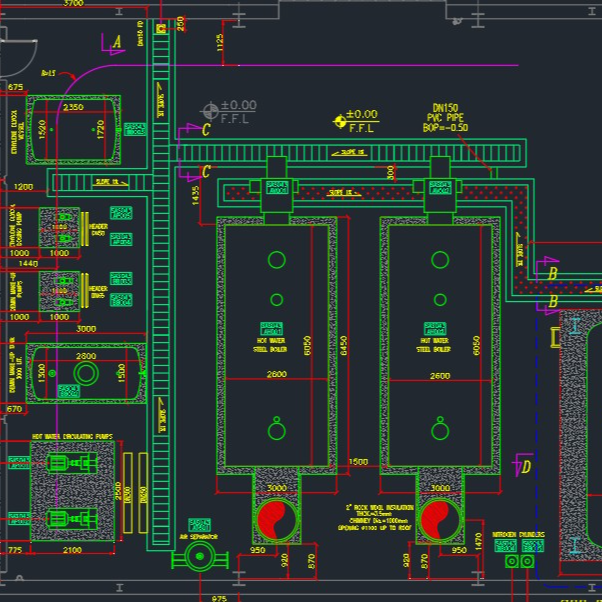The image size is (602, 602).
Task: Click the left boiler's red chimney circle
Action: click(x=274, y=519)
